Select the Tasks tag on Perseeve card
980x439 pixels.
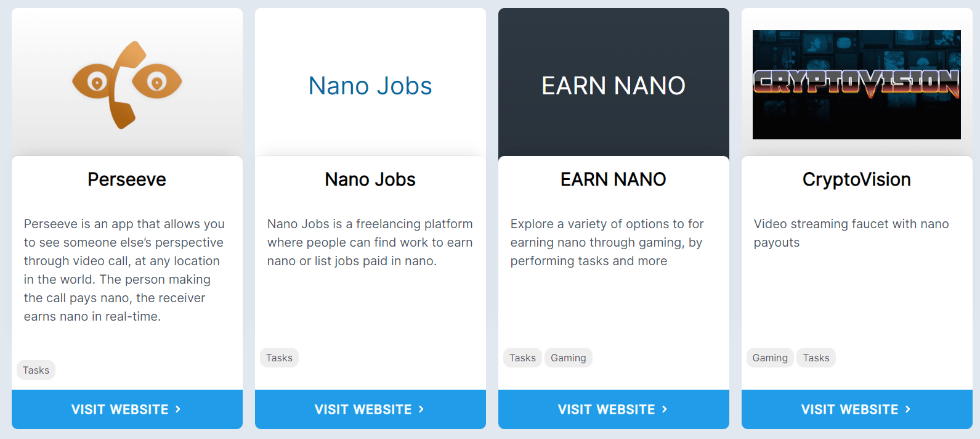36,370
